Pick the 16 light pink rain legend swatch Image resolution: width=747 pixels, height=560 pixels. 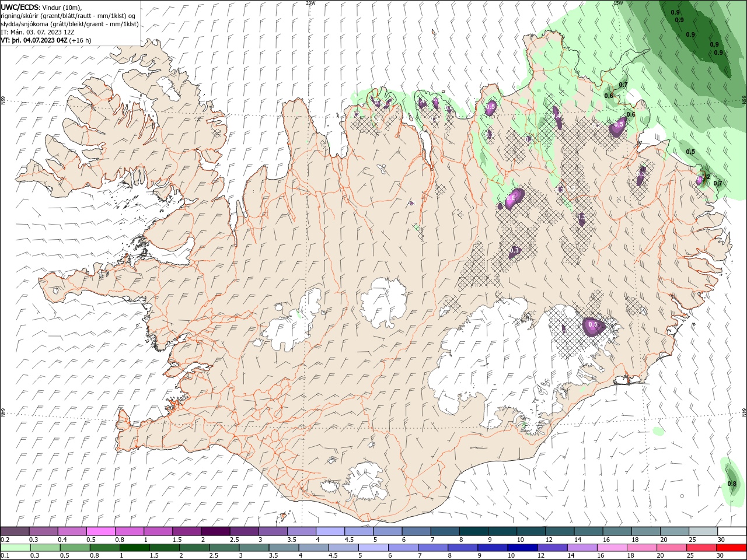[611, 548]
